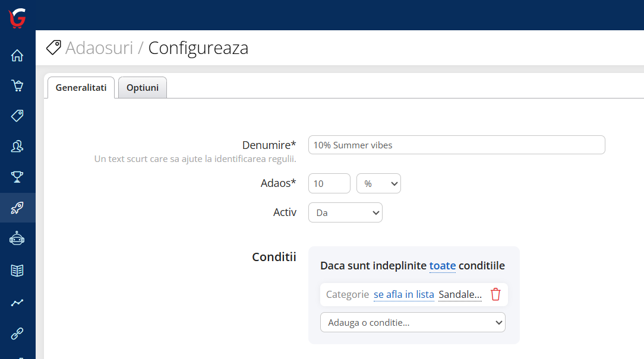Click the Adaos value input field
The width and height of the screenshot is (644, 359).
pos(329,183)
